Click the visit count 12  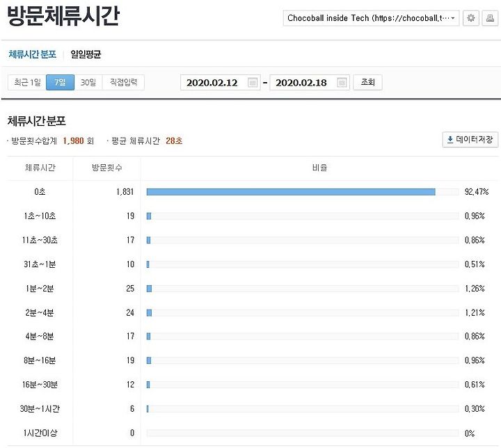pyautogui.click(x=130, y=385)
